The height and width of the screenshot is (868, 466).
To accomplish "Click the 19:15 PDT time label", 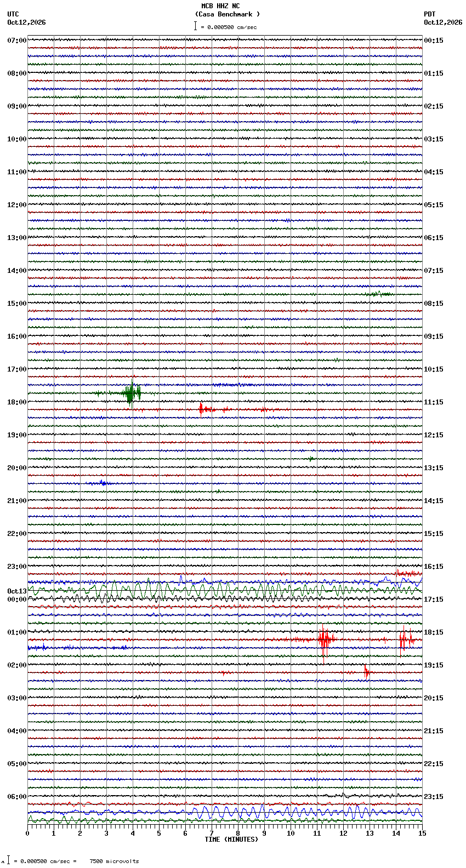I will coord(434,665).
